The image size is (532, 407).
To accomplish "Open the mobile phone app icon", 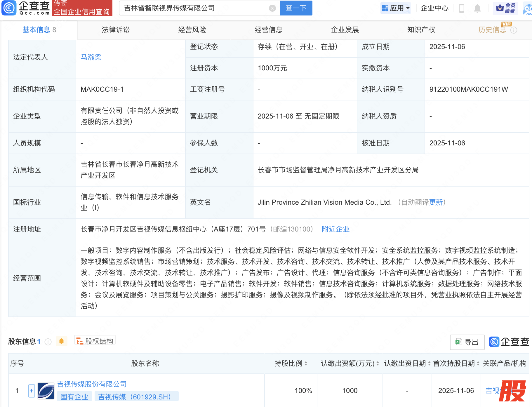I will 461,8.
